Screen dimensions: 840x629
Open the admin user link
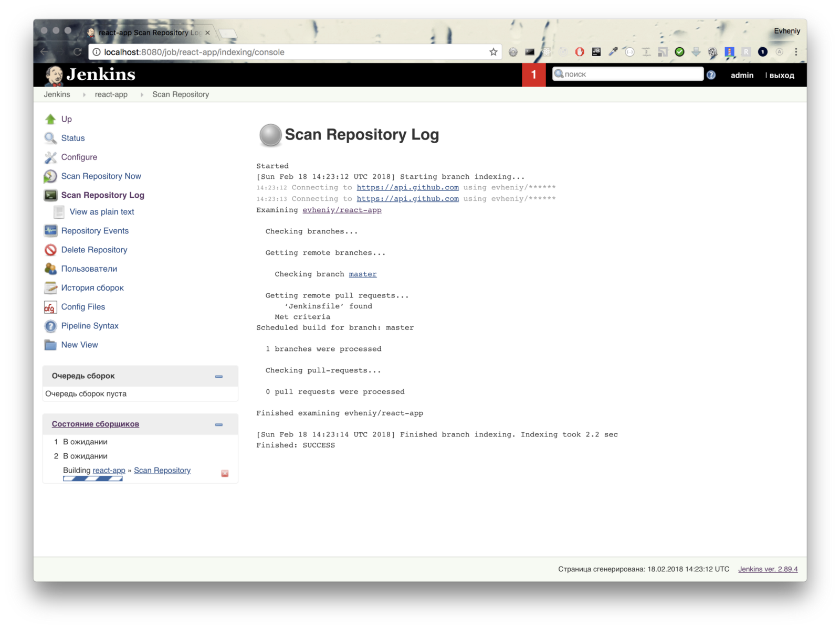point(742,75)
